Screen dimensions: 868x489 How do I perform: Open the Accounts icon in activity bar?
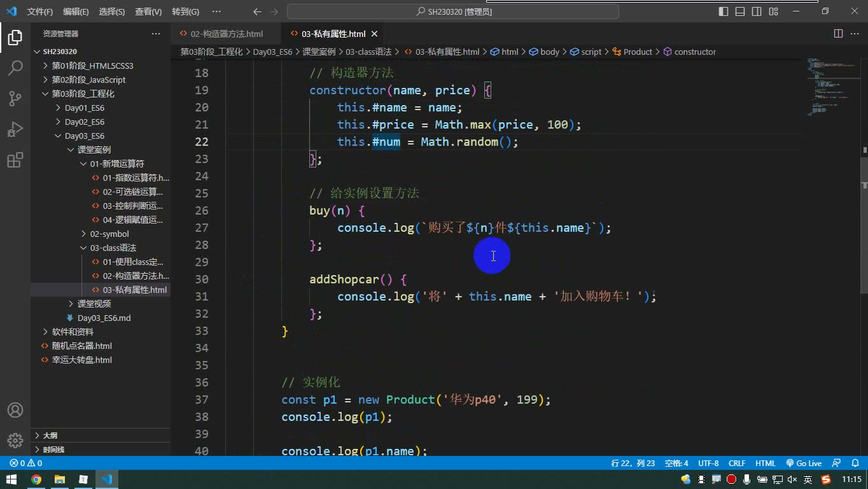pyautogui.click(x=15, y=410)
